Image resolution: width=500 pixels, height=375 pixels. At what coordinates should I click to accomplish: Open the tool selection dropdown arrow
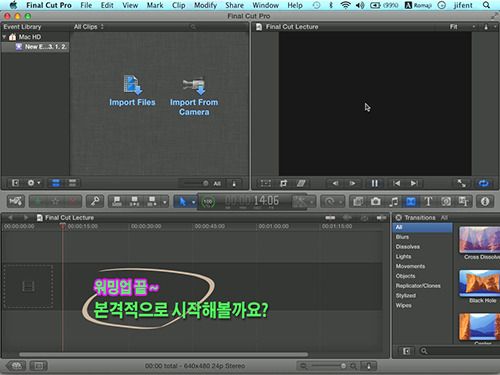point(193,202)
